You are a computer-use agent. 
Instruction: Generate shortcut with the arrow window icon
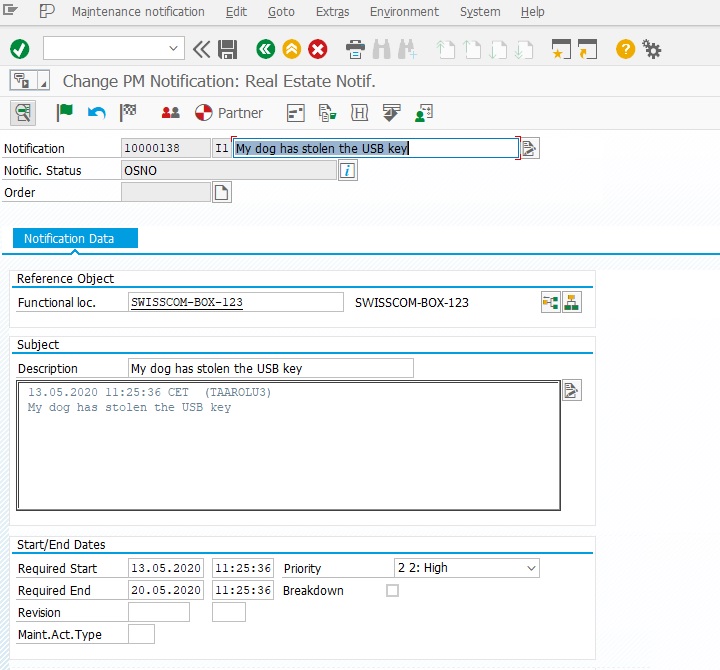(587, 49)
